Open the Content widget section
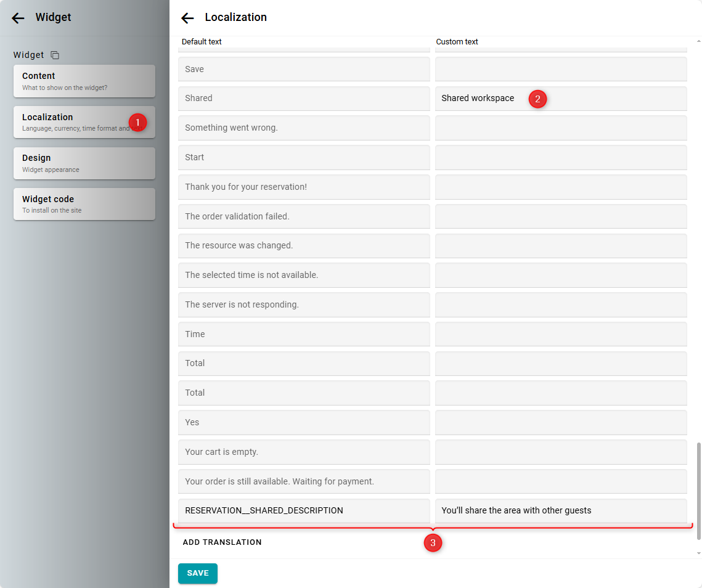 (84, 81)
